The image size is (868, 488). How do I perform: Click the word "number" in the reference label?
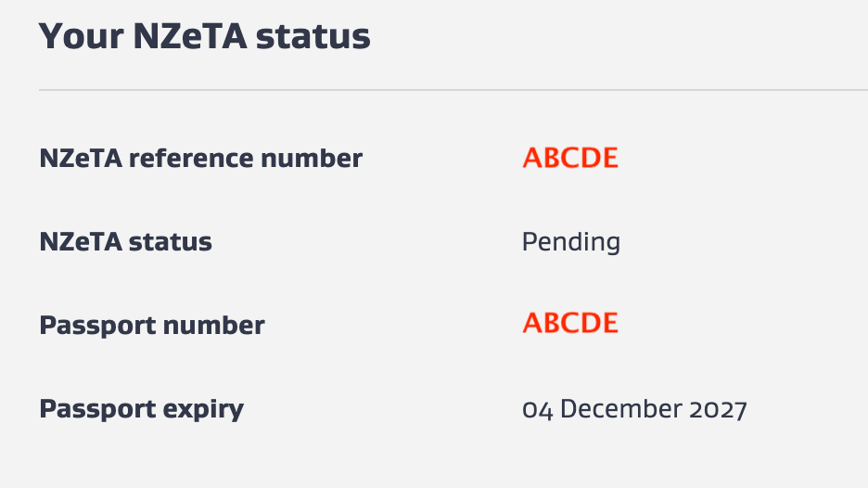311,159
